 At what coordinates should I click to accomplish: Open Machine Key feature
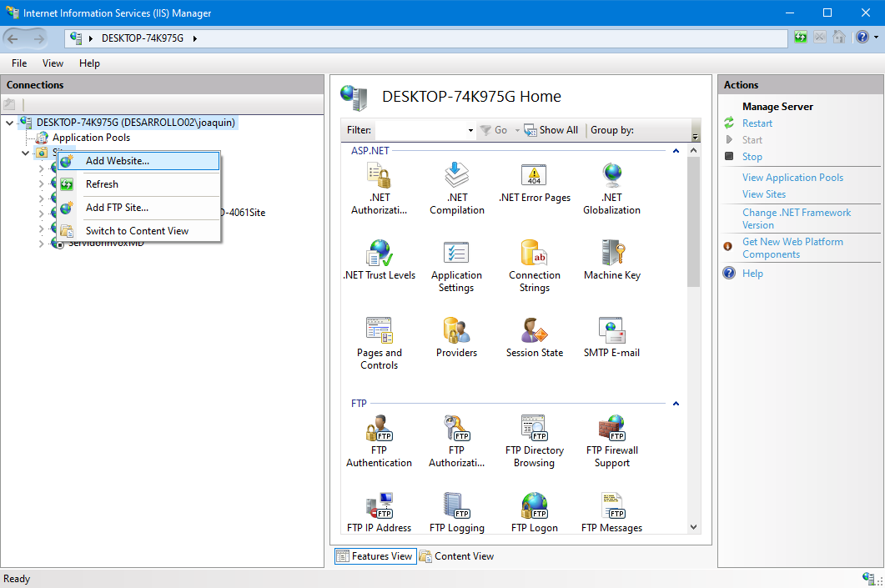(x=611, y=260)
